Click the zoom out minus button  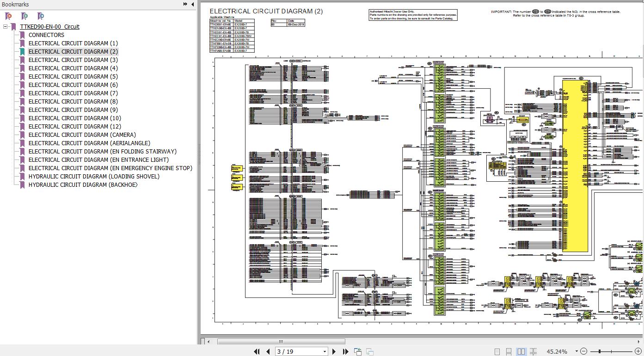click(584, 352)
